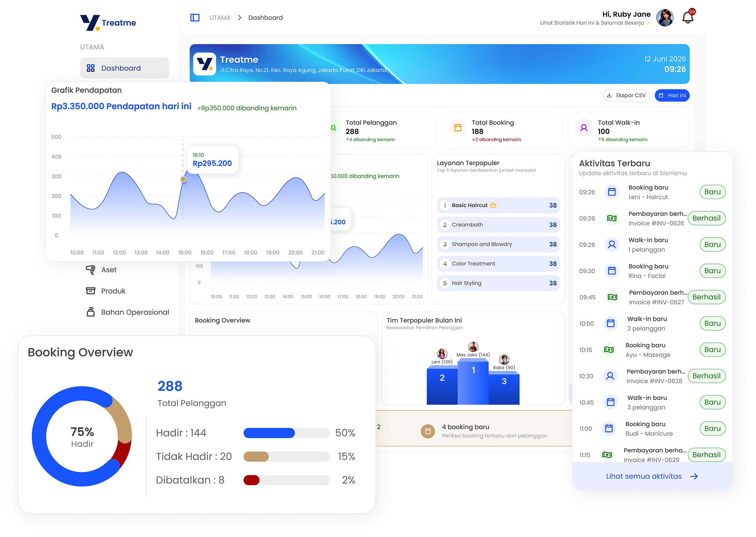This screenshot has width=756, height=537.
Task: Select Dashboard in the sidebar
Action: [x=125, y=68]
